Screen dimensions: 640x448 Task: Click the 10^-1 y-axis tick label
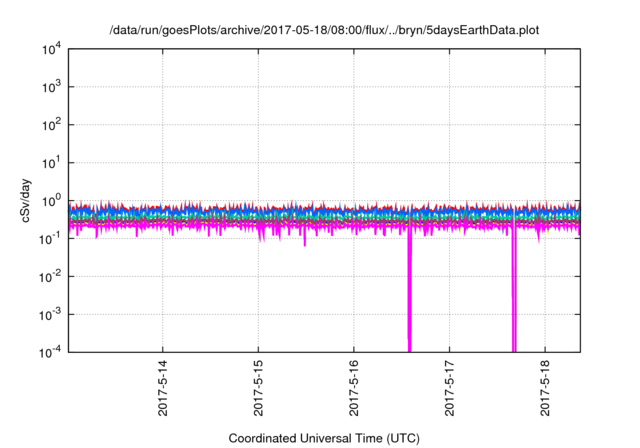50,239
